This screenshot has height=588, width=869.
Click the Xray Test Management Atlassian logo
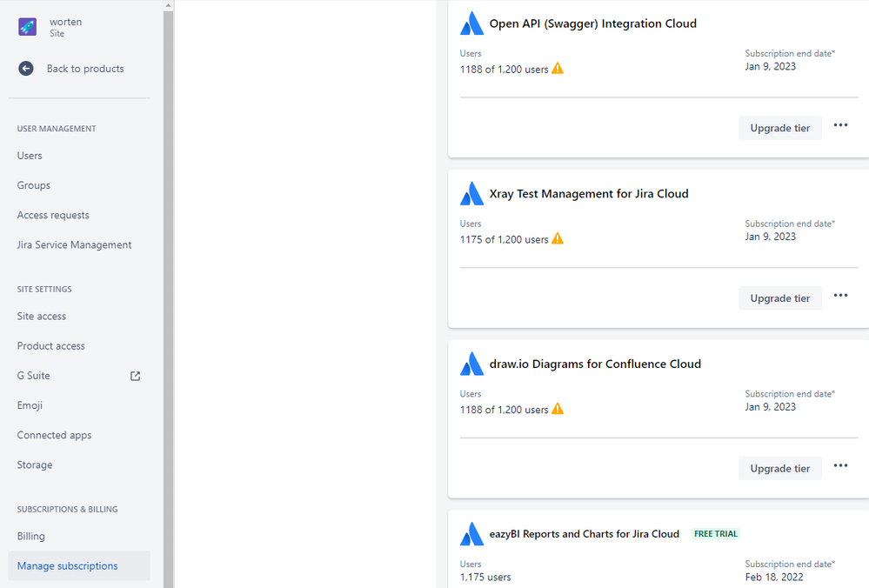[471, 193]
